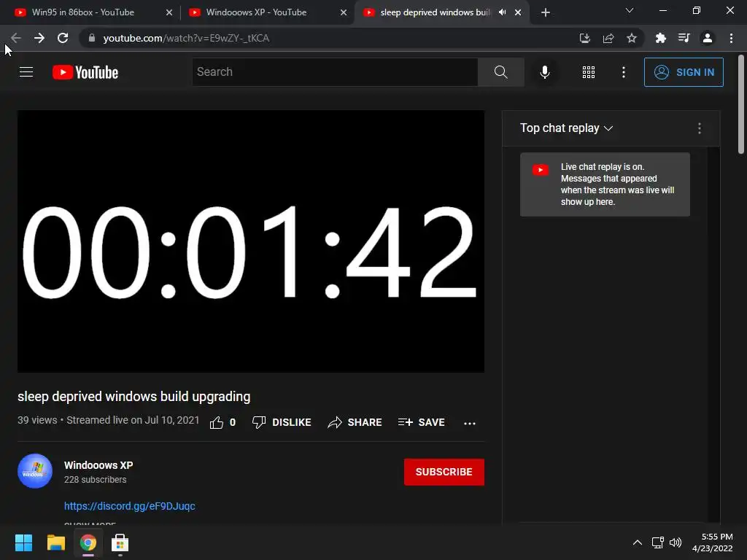Open Microsoft Store from taskbar
The height and width of the screenshot is (560, 747).
click(x=120, y=542)
